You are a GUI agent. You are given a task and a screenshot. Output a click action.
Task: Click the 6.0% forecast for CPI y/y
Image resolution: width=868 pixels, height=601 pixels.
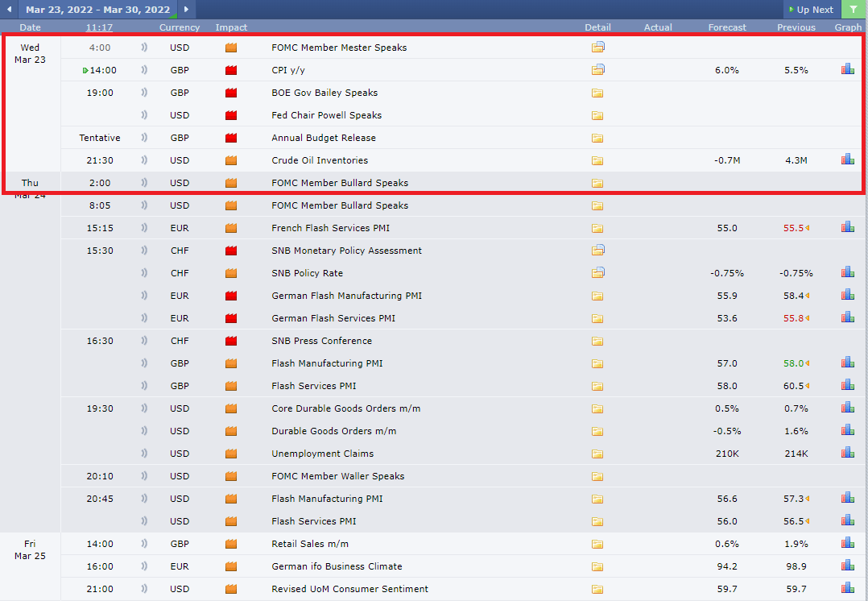[x=727, y=70]
